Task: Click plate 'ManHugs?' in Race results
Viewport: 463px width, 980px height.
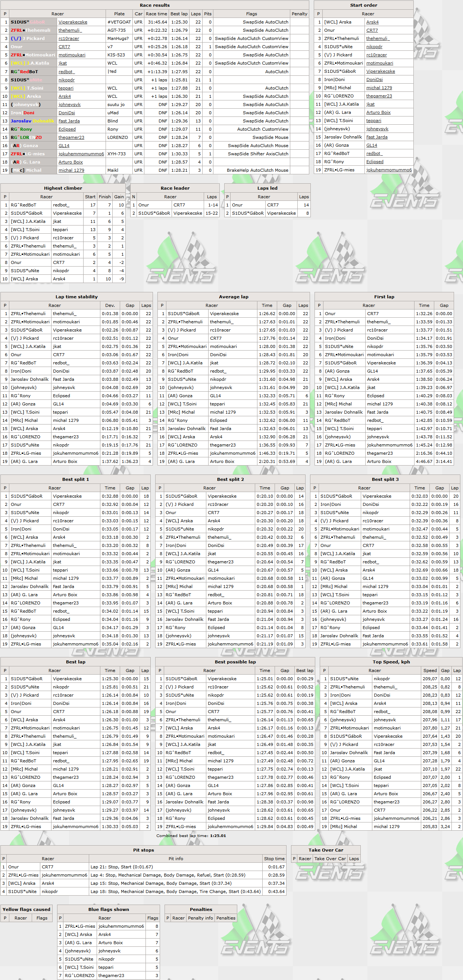Action: (x=118, y=38)
